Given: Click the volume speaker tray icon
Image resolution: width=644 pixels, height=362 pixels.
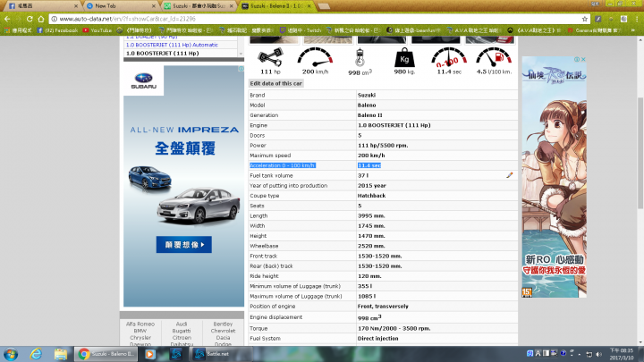Looking at the screenshot, I should click(x=598, y=354).
